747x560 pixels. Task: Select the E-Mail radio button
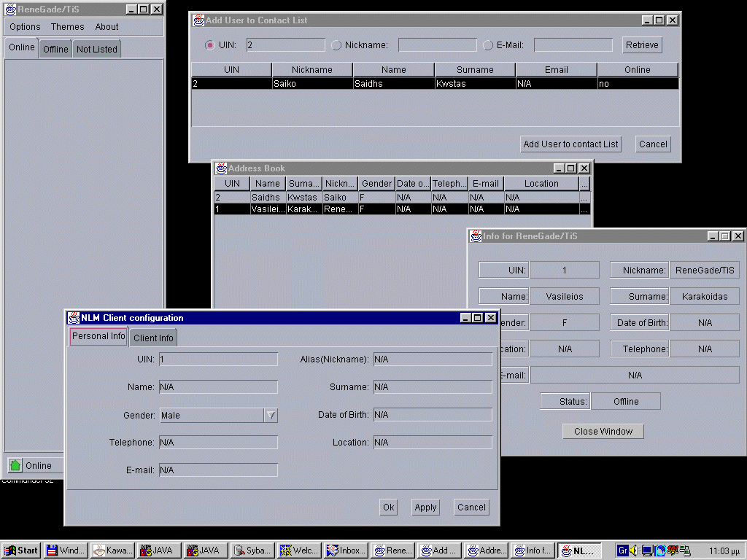(x=488, y=45)
